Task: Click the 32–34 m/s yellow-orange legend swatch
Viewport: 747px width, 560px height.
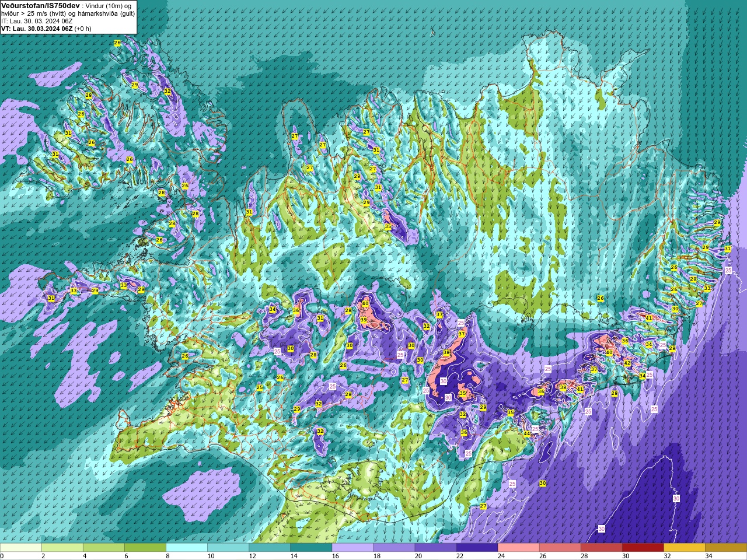Action: (x=684, y=548)
